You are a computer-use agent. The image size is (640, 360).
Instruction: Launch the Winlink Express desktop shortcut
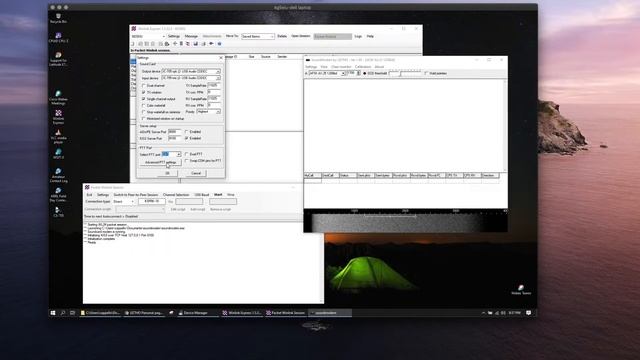click(x=58, y=117)
